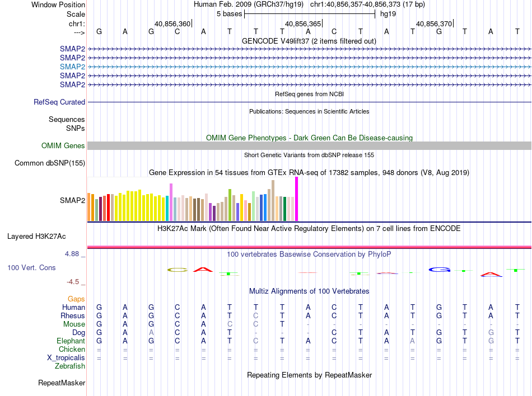Click the gray OMIM Genes bar
The width and height of the screenshot is (532, 396).
tap(310, 145)
